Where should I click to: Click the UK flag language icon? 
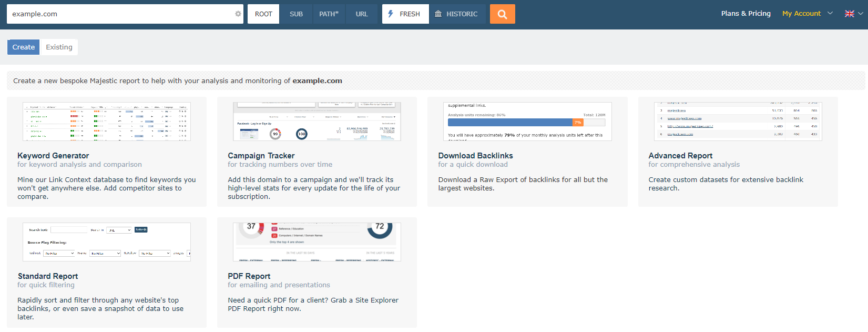click(849, 14)
